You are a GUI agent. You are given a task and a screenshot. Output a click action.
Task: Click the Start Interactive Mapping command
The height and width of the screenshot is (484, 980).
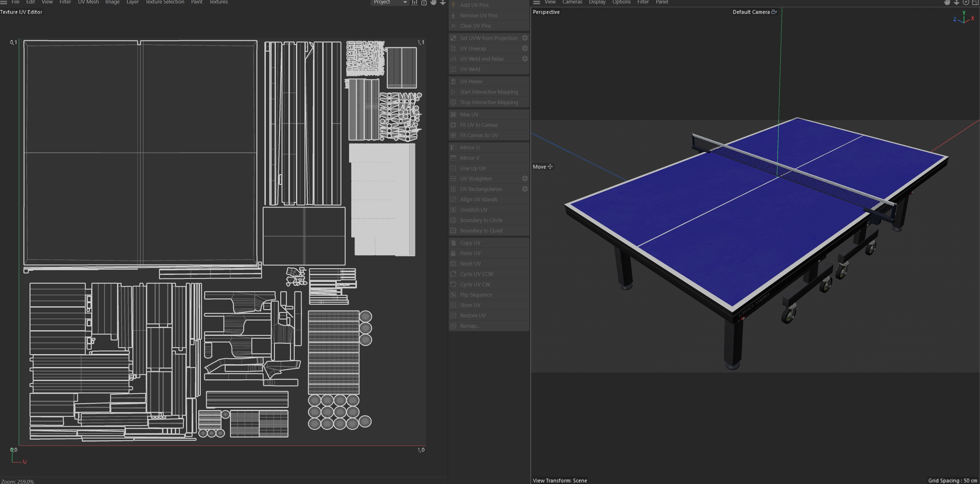(489, 92)
